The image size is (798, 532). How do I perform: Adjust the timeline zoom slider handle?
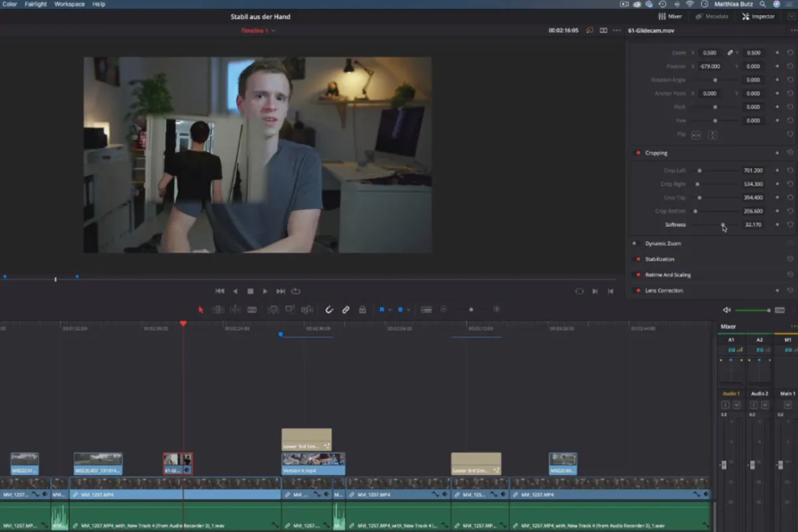(471, 310)
